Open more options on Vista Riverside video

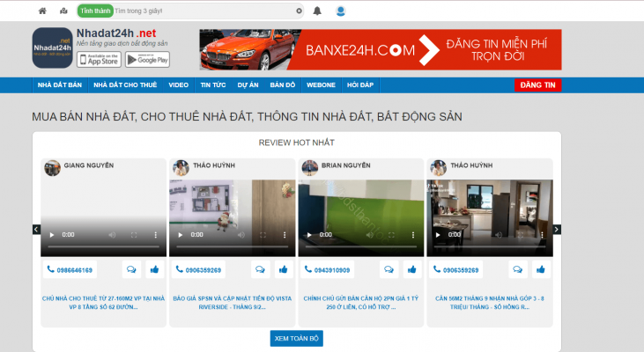[x=285, y=235]
